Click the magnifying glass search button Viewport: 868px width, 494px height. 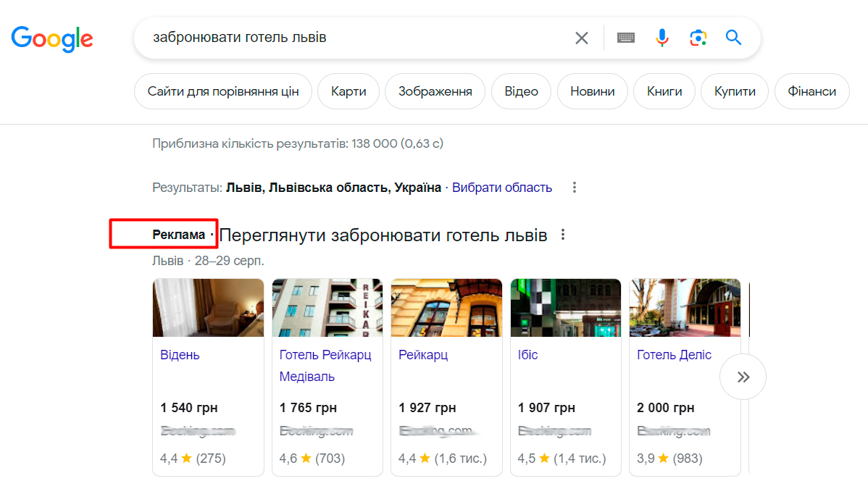click(x=733, y=38)
